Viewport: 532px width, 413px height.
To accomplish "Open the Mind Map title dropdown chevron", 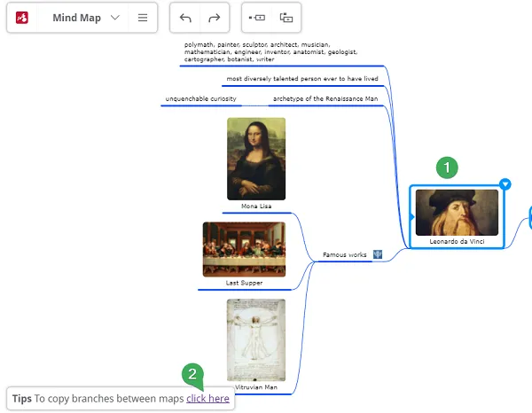I will tap(115, 18).
